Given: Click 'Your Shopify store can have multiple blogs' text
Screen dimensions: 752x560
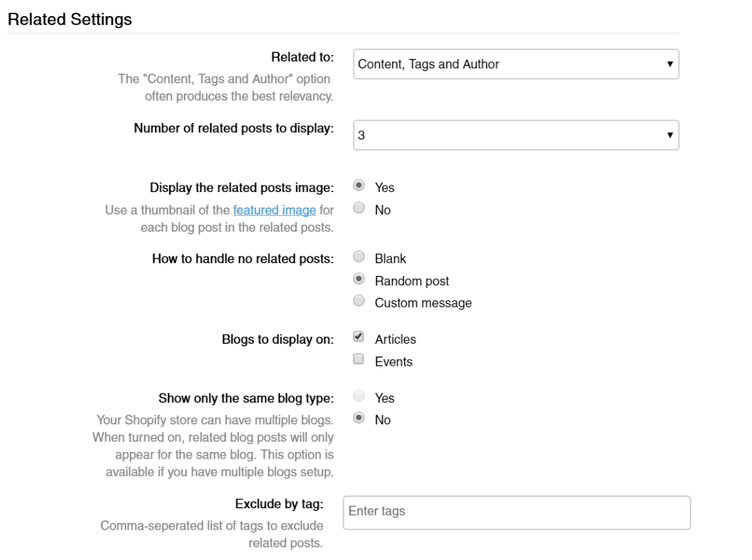Looking at the screenshot, I should (x=215, y=420).
